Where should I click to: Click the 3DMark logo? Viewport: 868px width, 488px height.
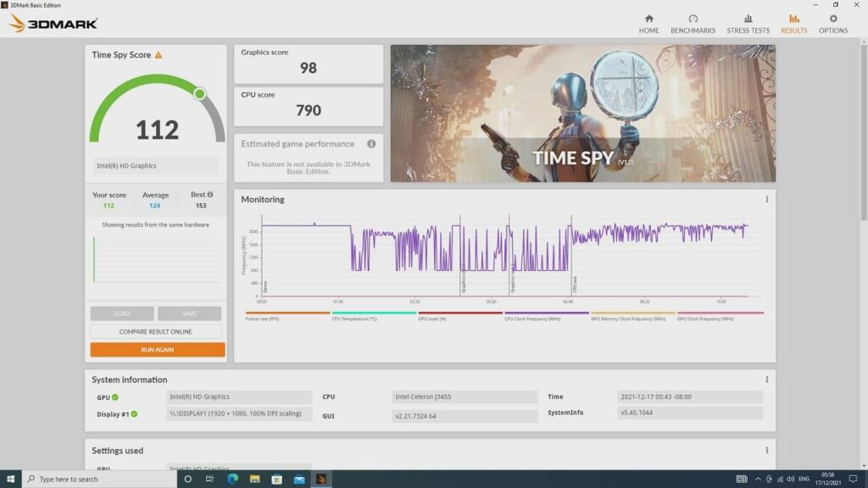pos(53,23)
